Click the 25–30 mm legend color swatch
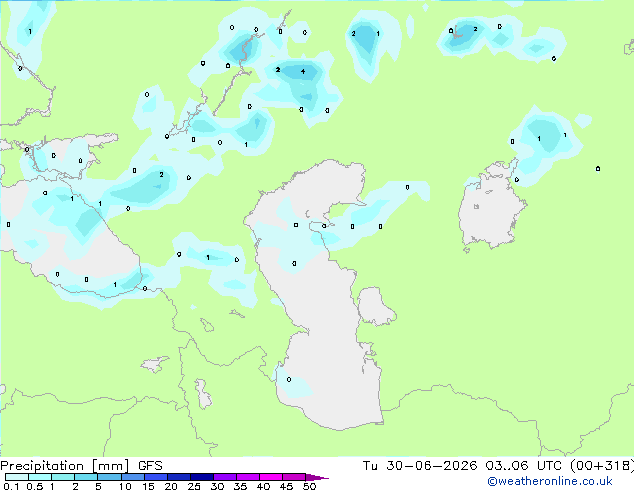634x490 pixels. (202, 477)
